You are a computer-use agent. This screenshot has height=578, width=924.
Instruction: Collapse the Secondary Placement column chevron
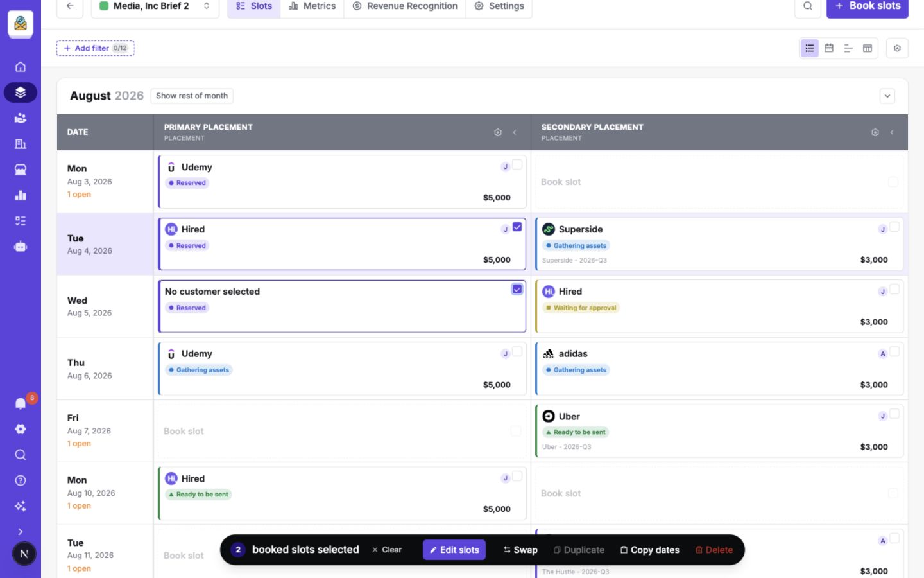[892, 132]
